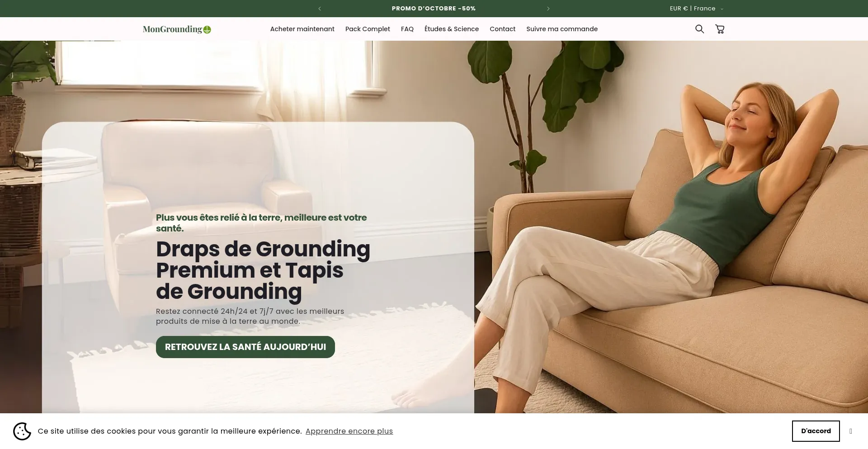This screenshot has width=868, height=449.
Task: Open the shopping cart icon
Action: 720,29
